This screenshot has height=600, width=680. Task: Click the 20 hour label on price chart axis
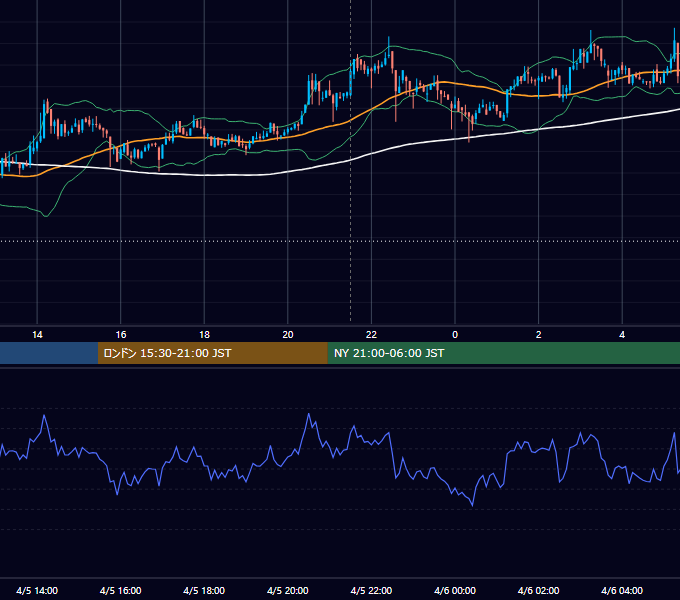288,335
